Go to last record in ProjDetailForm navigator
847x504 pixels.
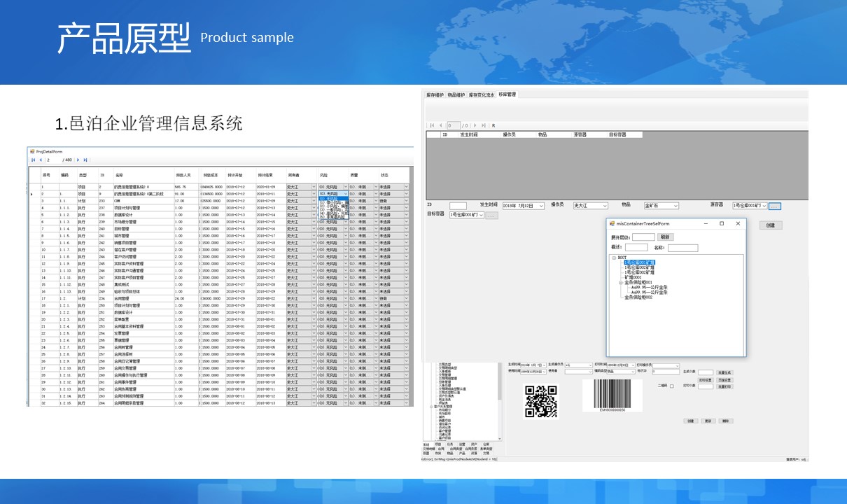point(85,160)
